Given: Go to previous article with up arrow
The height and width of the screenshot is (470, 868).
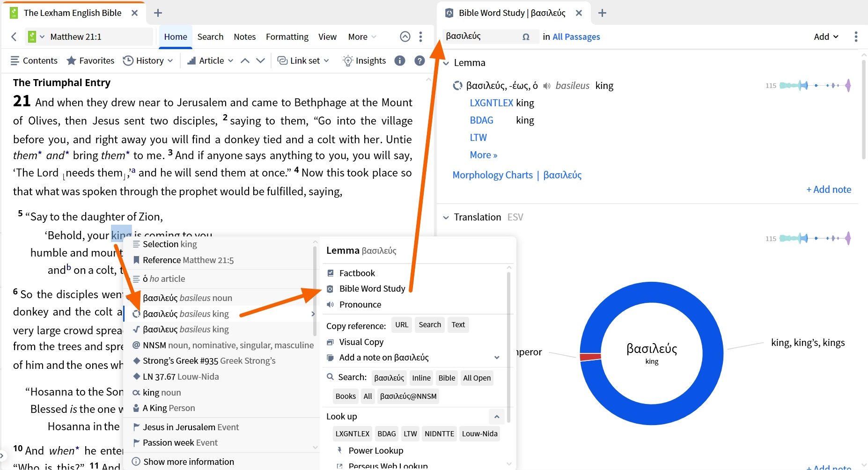Looking at the screenshot, I should (x=245, y=60).
